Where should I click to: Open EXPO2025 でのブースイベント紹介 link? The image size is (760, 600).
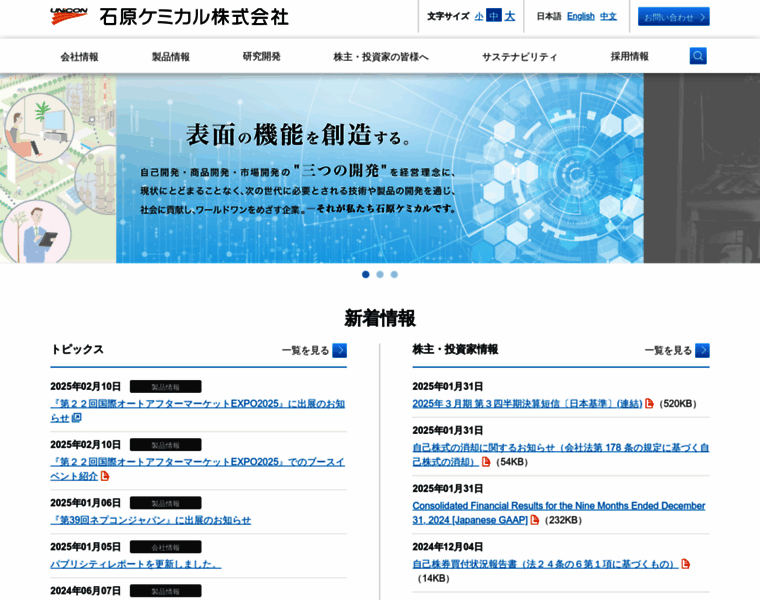click(197, 469)
